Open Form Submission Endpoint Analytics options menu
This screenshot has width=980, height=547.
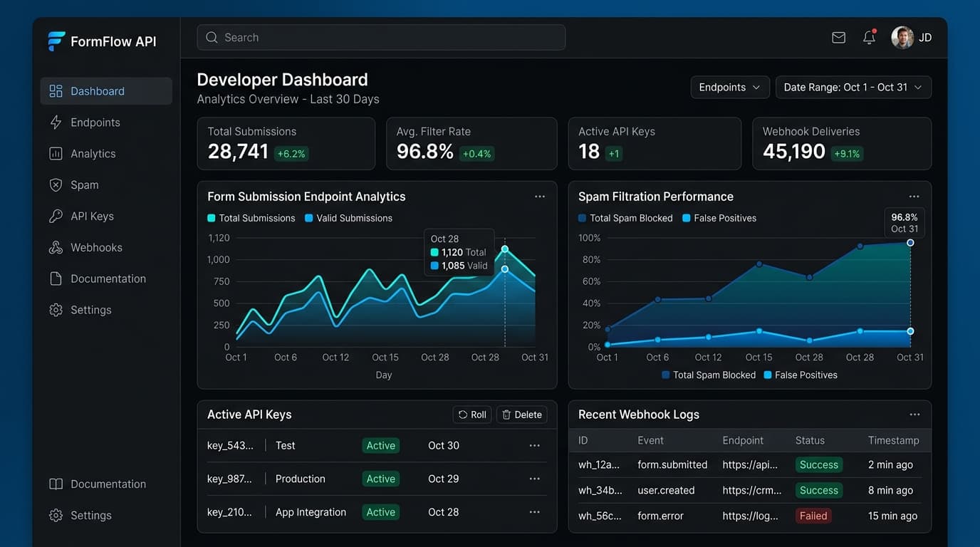pyautogui.click(x=540, y=197)
